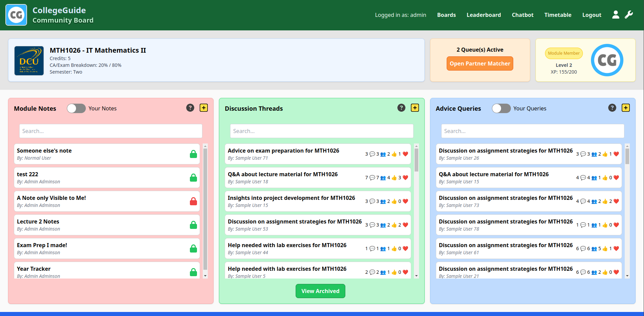The width and height of the screenshot is (644, 316).
Task: Click the '2 Queue(s) Active' label
Action: click(x=480, y=50)
